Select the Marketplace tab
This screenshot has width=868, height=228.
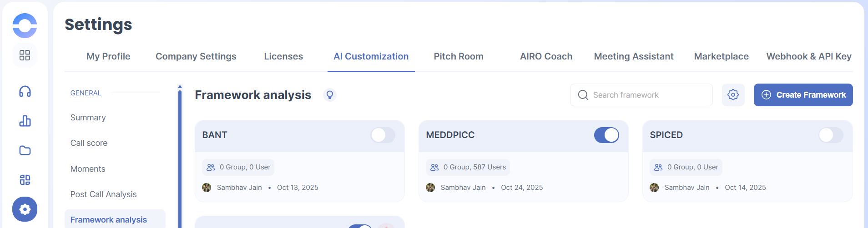pyautogui.click(x=721, y=56)
